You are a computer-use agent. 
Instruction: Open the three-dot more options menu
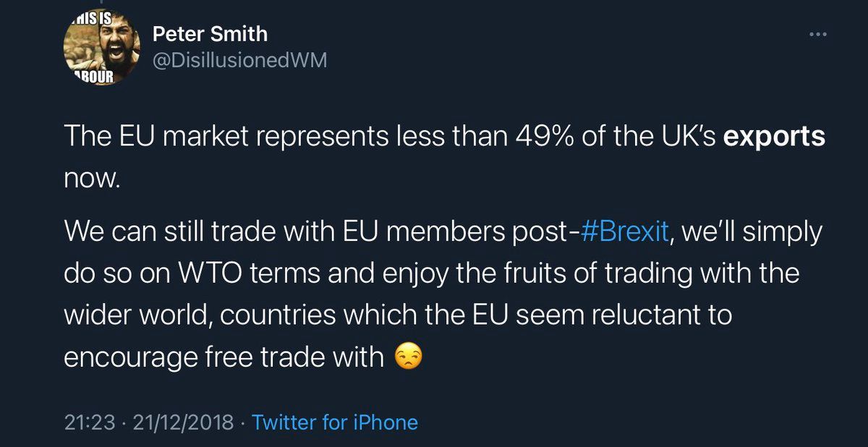818,35
